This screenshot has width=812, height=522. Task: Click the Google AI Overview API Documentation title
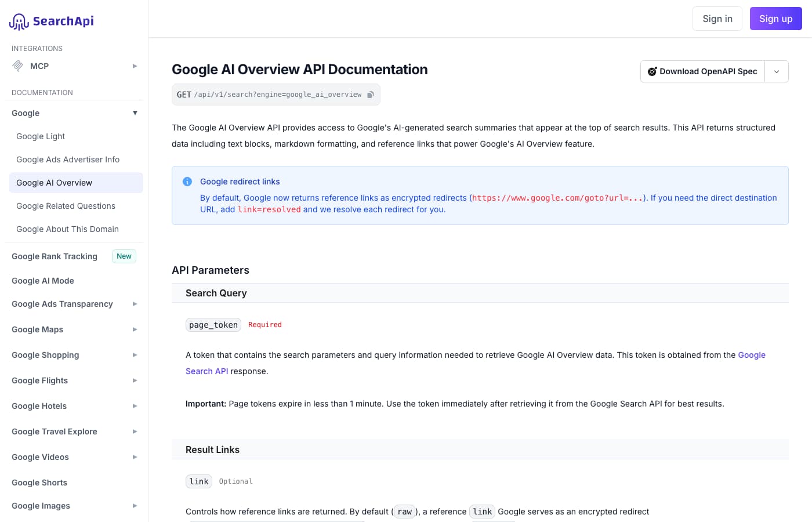[300, 70]
